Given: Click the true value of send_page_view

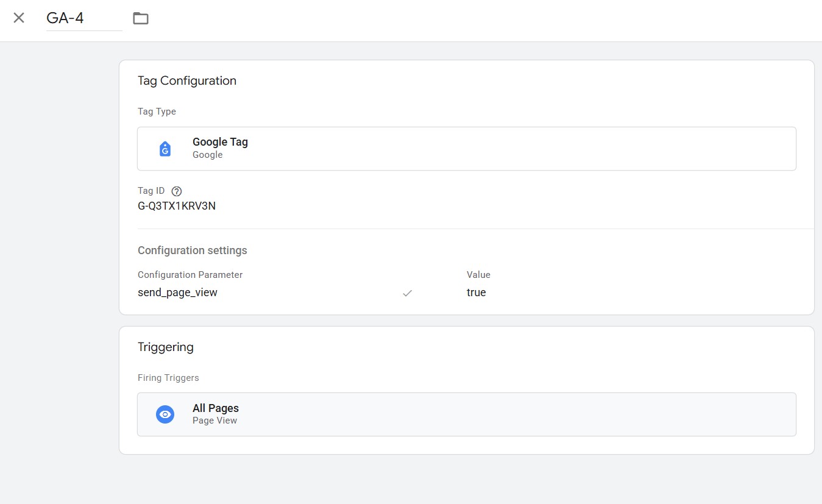Looking at the screenshot, I should 477,293.
